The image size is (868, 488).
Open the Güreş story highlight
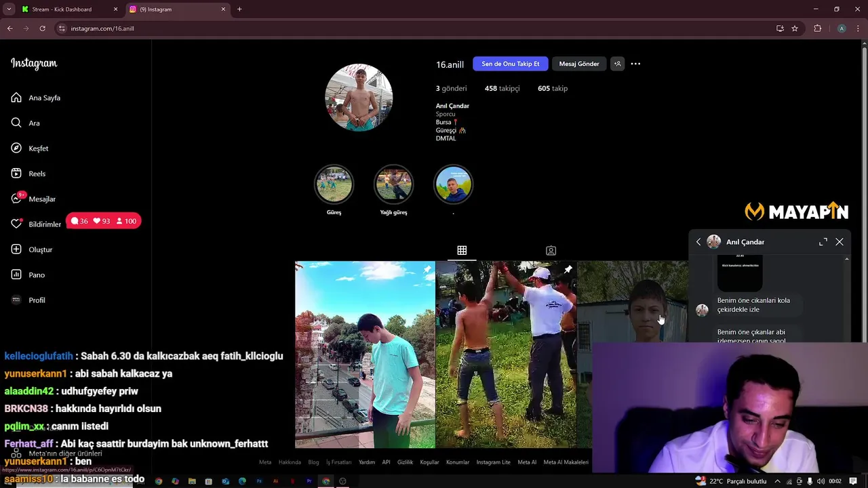334,184
